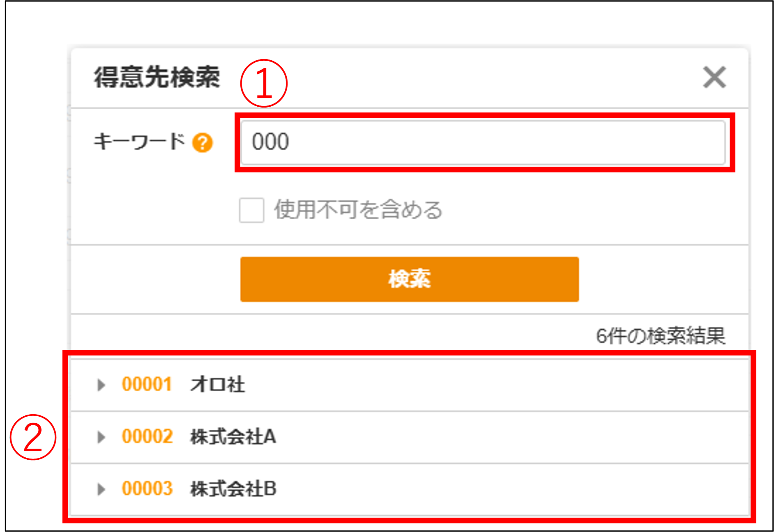Click the 6件の検索結果 count text

(660, 336)
